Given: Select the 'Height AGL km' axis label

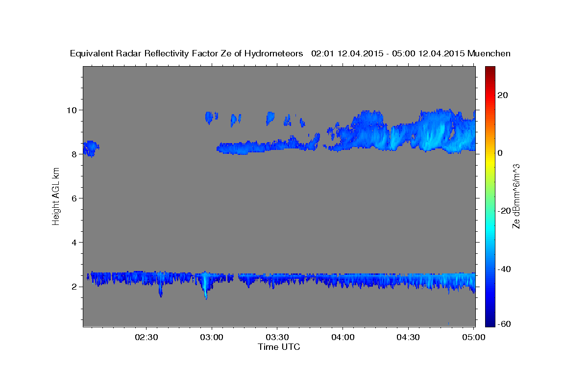Looking at the screenshot, I should point(56,196).
